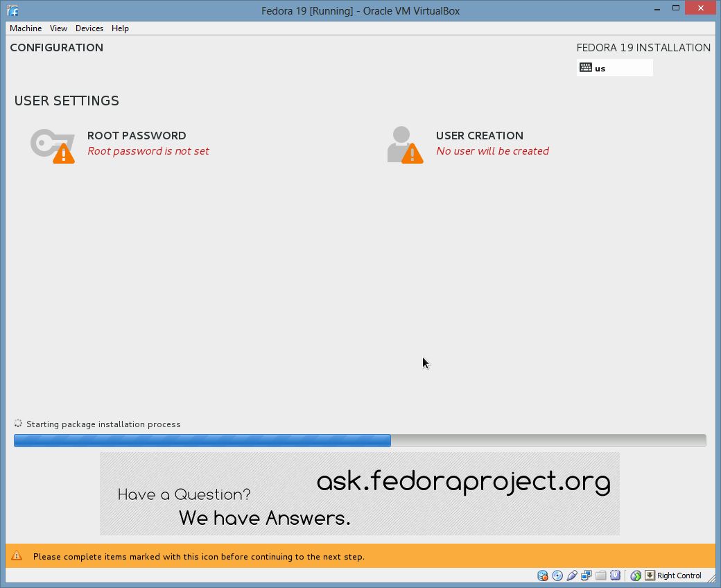Screen dimensions: 721x588
Task: Click the package installation progress bar
Action: click(x=360, y=440)
